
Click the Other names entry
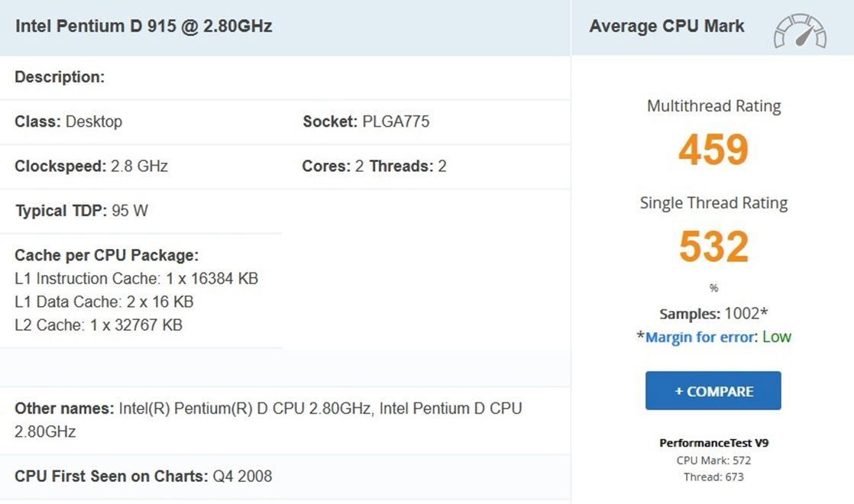pos(269,420)
